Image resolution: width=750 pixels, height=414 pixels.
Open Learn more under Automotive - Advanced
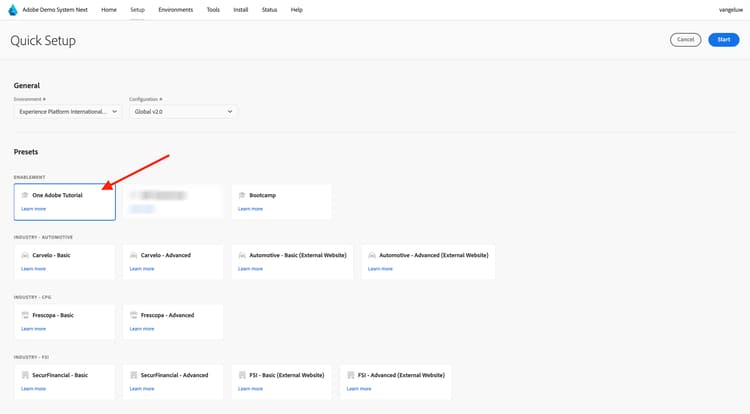coord(380,269)
